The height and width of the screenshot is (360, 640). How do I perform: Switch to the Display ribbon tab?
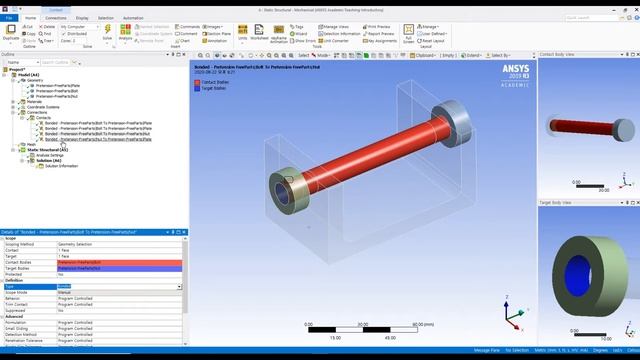[x=82, y=18]
